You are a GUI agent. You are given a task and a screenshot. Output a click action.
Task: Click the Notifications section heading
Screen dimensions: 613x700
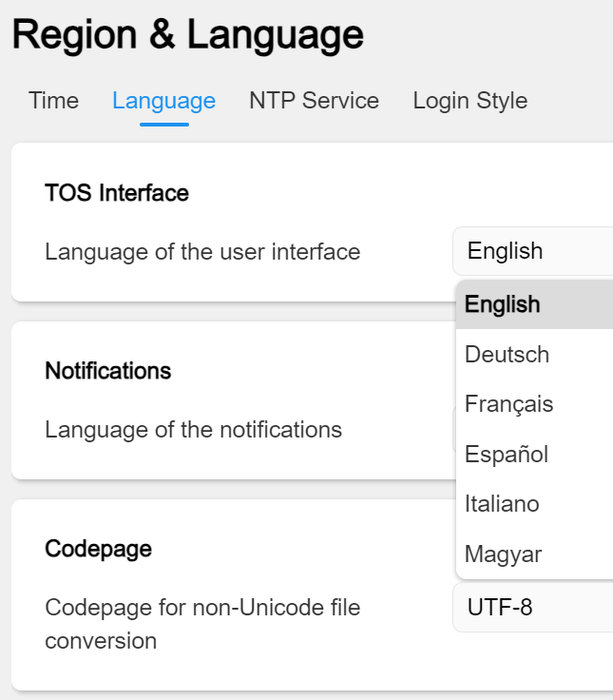(x=108, y=371)
